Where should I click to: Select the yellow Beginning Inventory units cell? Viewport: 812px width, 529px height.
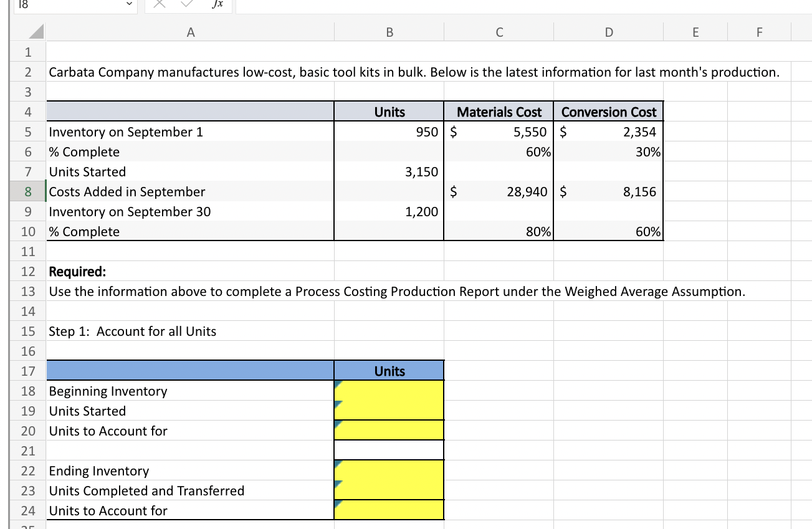click(x=389, y=391)
